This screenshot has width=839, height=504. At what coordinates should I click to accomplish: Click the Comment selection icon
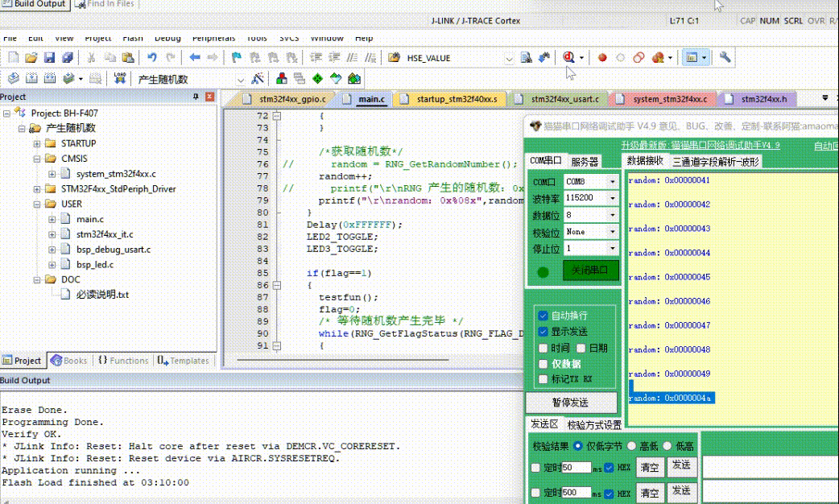352,57
